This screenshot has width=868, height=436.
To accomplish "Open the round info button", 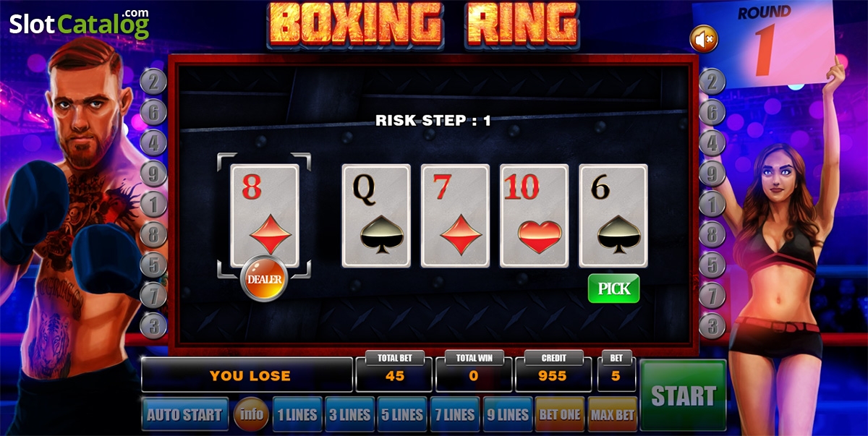I will click(x=251, y=415).
